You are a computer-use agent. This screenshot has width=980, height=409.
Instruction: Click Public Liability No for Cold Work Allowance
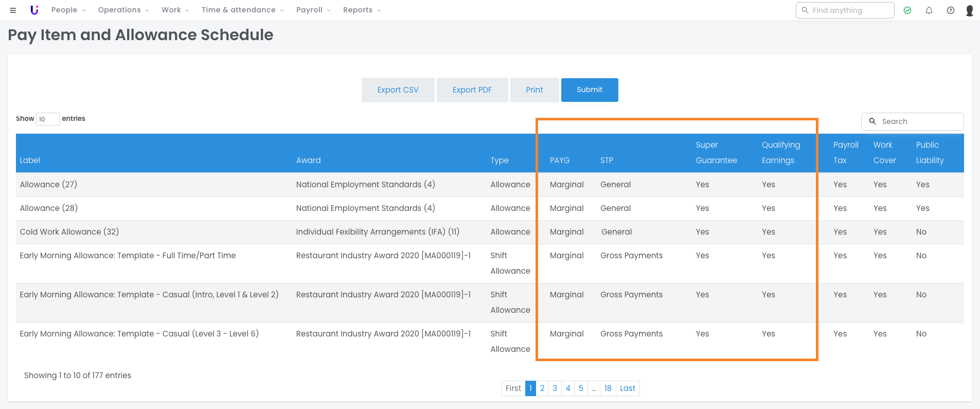[921, 232]
